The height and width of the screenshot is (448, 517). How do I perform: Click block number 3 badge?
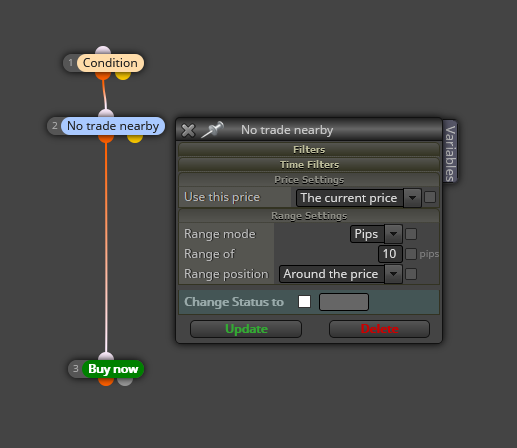click(76, 369)
